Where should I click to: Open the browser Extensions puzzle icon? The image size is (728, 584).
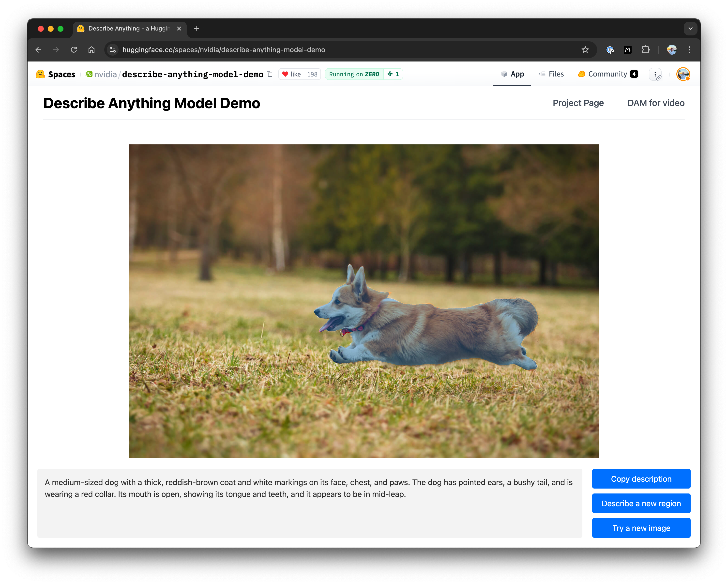pos(645,50)
